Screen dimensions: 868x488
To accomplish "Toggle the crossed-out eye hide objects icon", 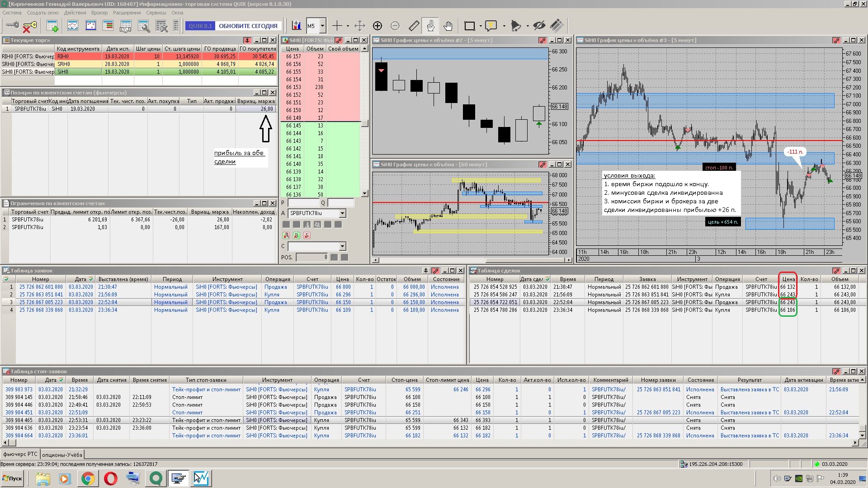I will [539, 26].
